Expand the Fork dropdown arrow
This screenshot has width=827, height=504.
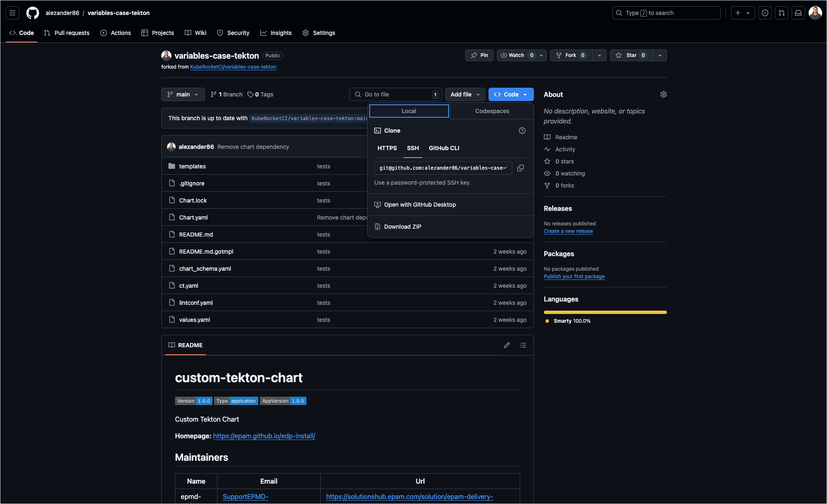click(x=599, y=55)
